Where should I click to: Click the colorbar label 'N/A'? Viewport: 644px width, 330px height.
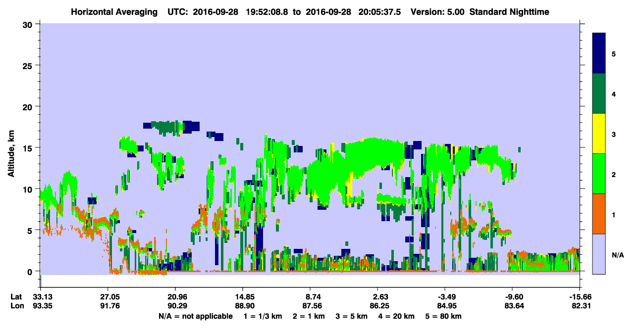pyautogui.click(x=618, y=255)
